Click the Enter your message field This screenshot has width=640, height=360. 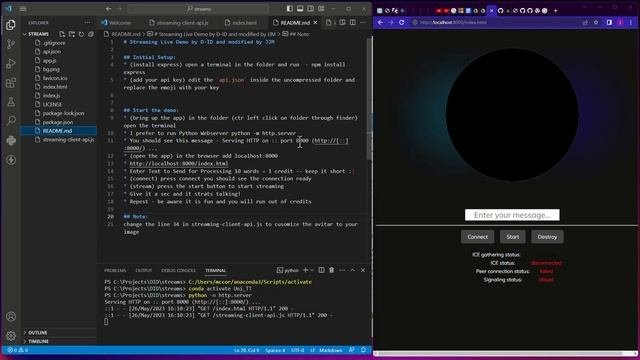tap(512, 215)
